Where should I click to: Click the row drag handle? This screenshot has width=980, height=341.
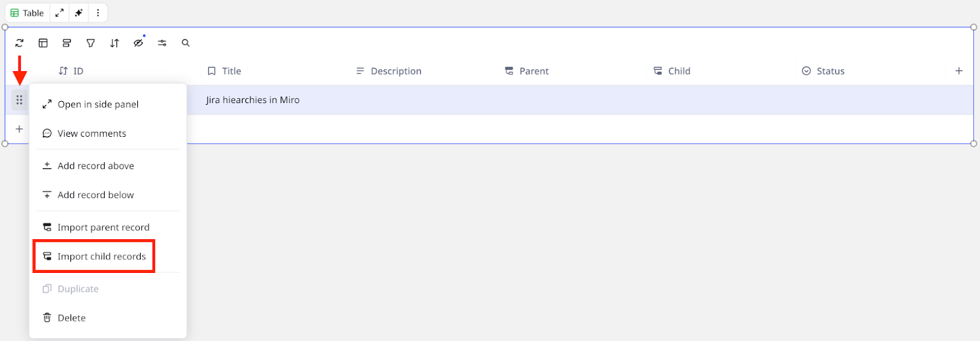click(x=20, y=100)
